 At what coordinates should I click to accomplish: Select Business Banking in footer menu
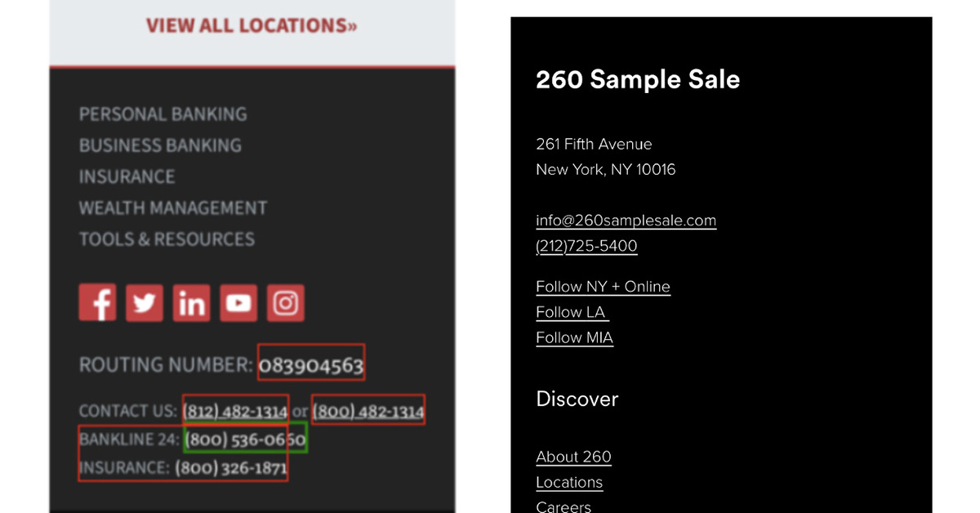tap(160, 145)
